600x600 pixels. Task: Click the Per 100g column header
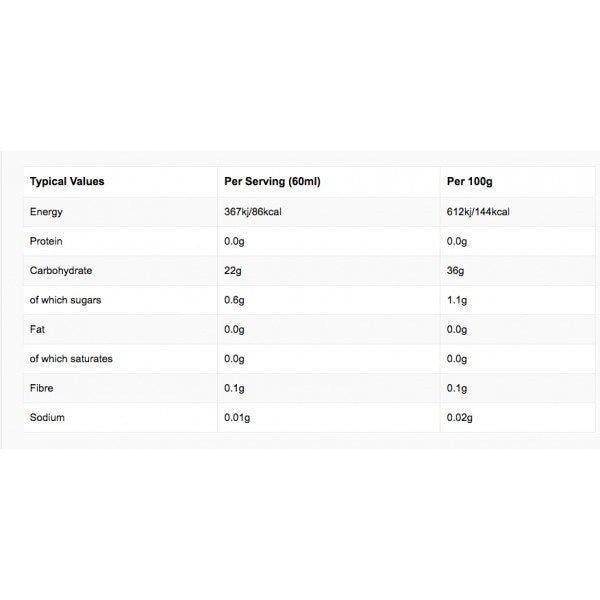(471, 182)
